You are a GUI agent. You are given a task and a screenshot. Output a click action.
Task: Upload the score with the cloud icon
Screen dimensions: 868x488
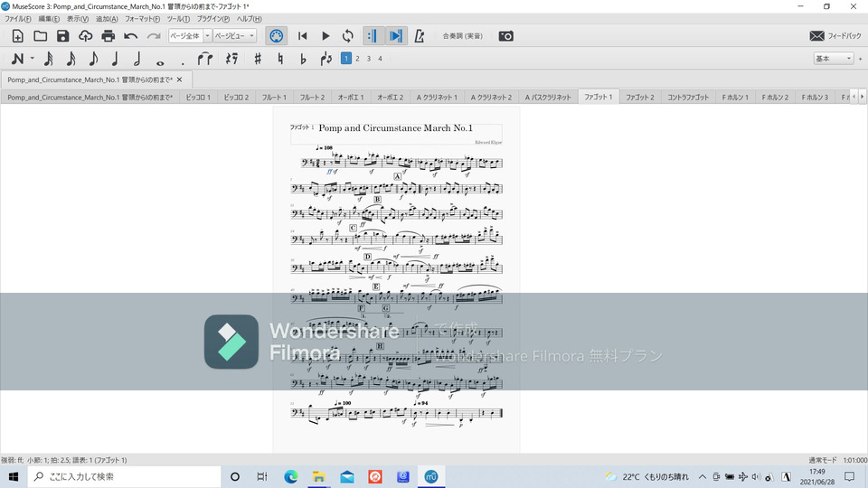pos(85,36)
